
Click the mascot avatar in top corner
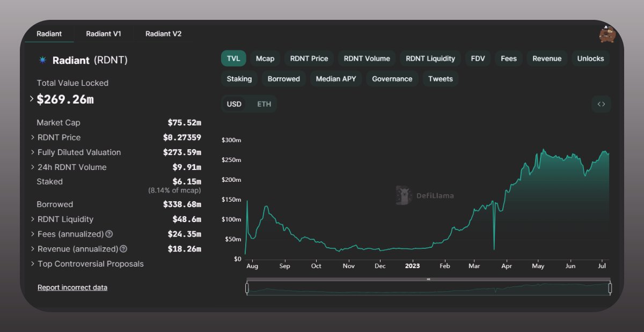click(x=607, y=34)
